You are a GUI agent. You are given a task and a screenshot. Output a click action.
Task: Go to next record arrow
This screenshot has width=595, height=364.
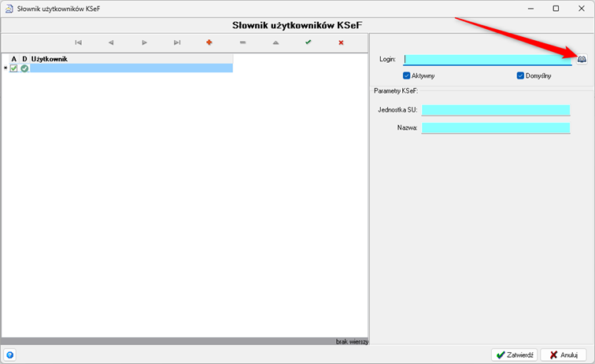coord(144,42)
